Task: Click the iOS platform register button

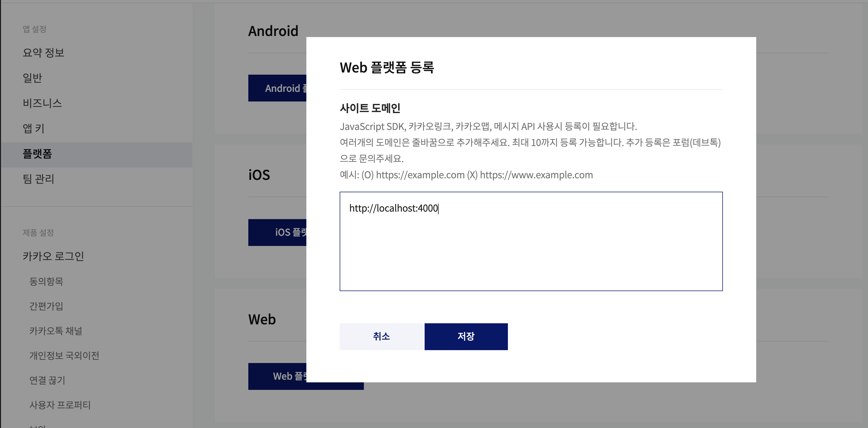Action: 277,232
